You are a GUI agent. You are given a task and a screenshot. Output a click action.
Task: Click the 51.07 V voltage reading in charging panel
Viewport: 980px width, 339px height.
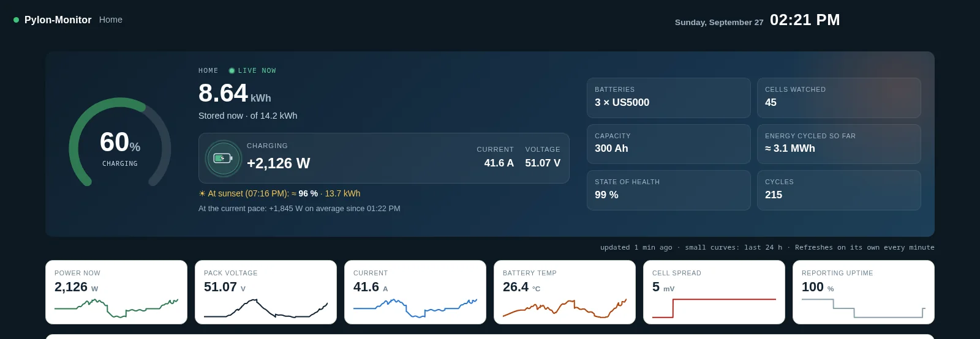coord(543,163)
